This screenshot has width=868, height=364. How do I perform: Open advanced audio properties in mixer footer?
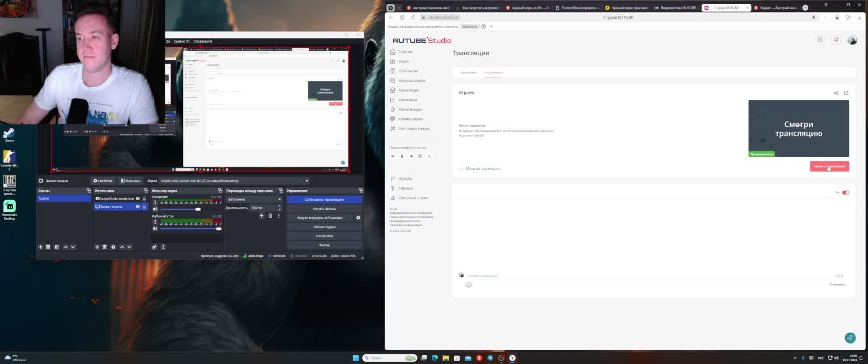[x=155, y=247]
